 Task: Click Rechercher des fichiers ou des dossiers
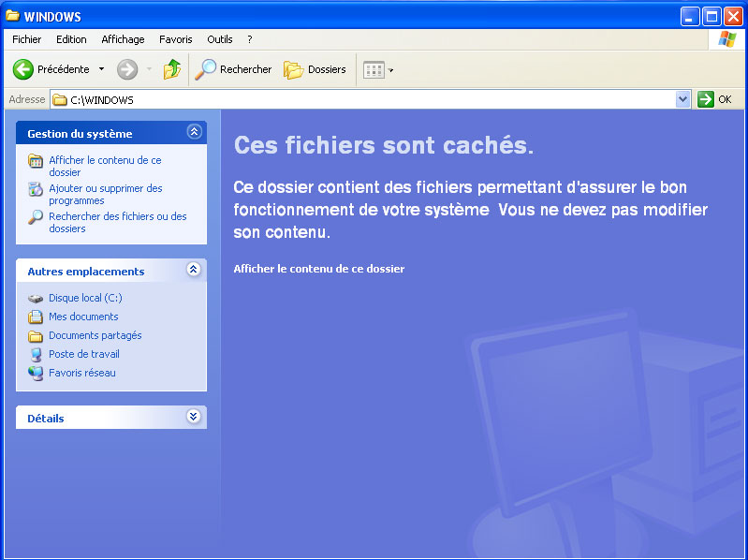point(117,222)
